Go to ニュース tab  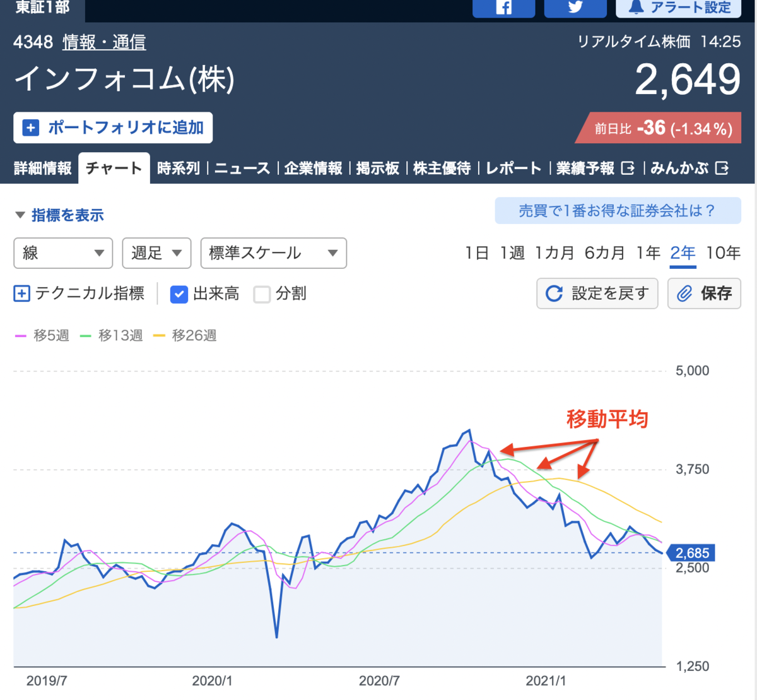[242, 168]
